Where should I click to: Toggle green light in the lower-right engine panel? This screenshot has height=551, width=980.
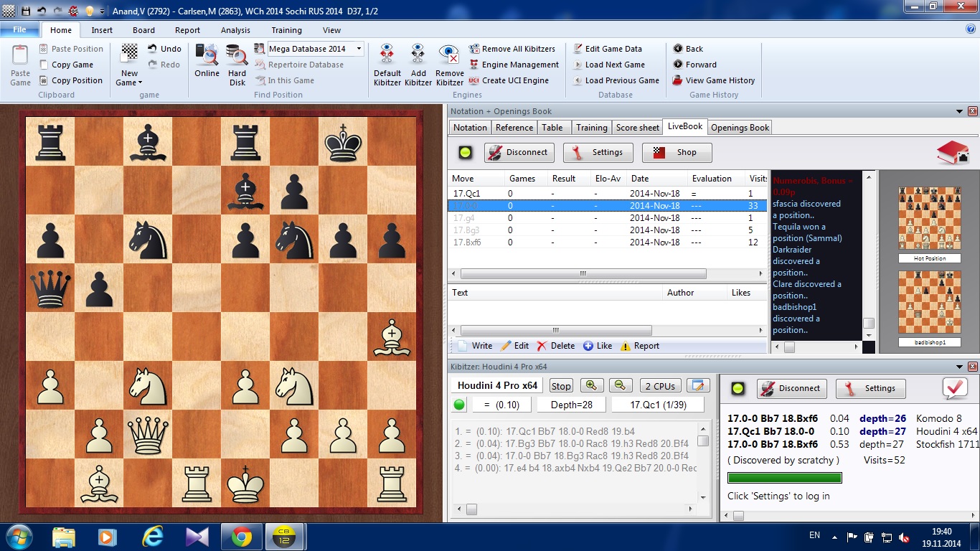point(738,389)
